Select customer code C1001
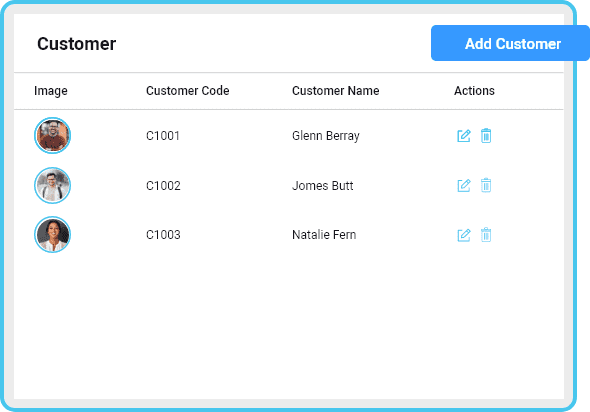This screenshot has width=590, height=412. (163, 136)
